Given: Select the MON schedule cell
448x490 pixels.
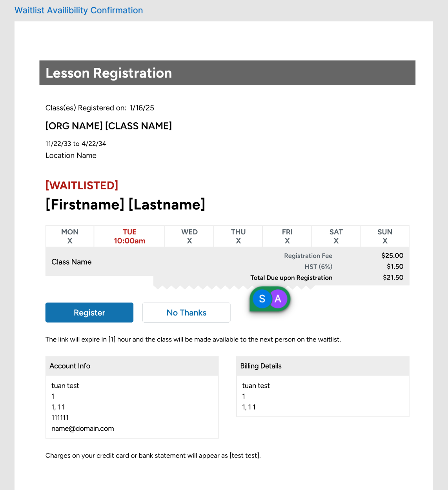Looking at the screenshot, I should point(70,236).
